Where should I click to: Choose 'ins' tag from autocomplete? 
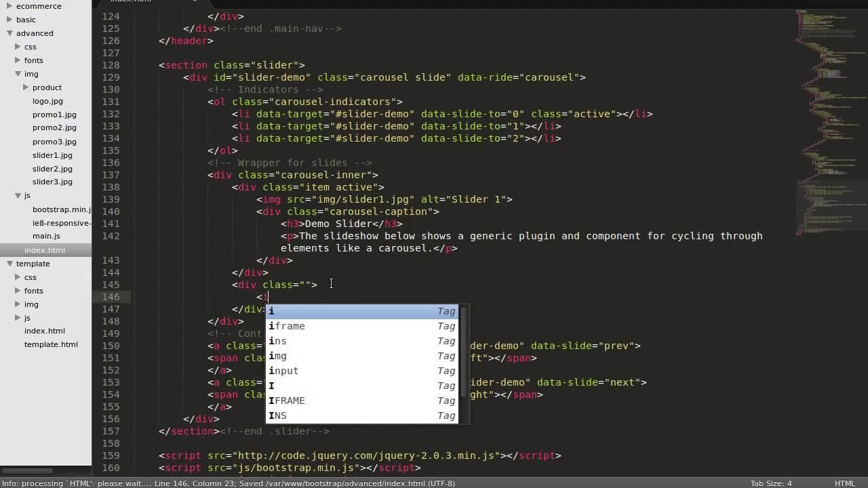[362, 341]
